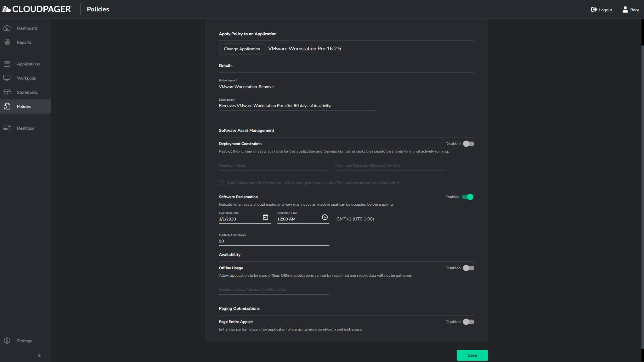The height and width of the screenshot is (362, 644).
Task: Open Storefronts section
Action: (x=25, y=92)
